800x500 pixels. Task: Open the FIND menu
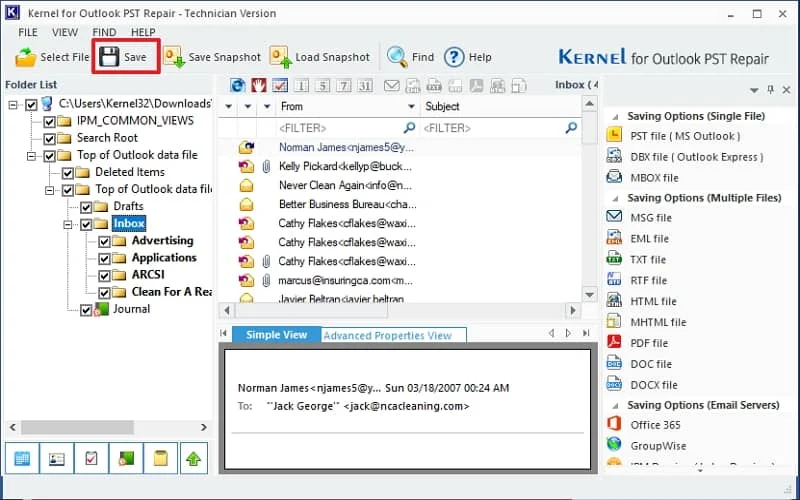click(104, 32)
